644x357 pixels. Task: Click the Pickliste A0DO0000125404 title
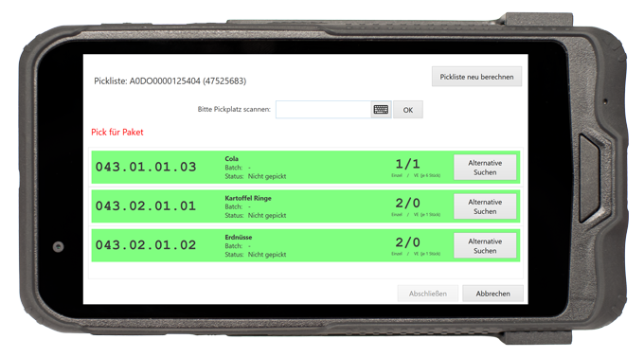[170, 80]
